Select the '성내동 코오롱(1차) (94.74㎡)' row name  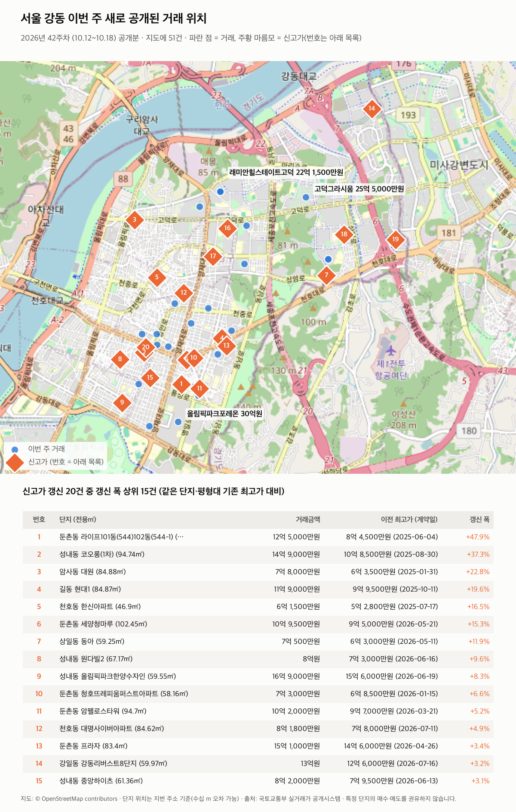(102, 554)
